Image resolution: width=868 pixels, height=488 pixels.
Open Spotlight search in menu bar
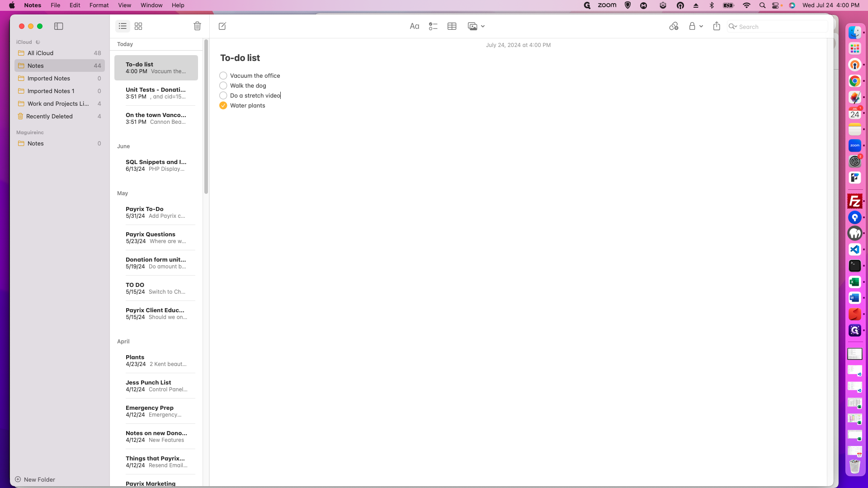click(x=762, y=5)
